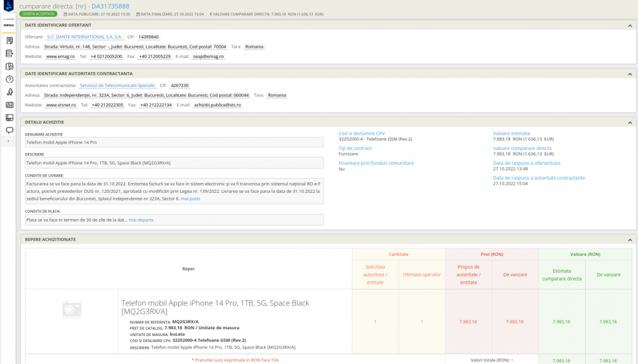Viewport: 638px width, 364px height.
Task: Click 'Preturile sunt exprimate in RON fara TVA' note
Action: 235,360
